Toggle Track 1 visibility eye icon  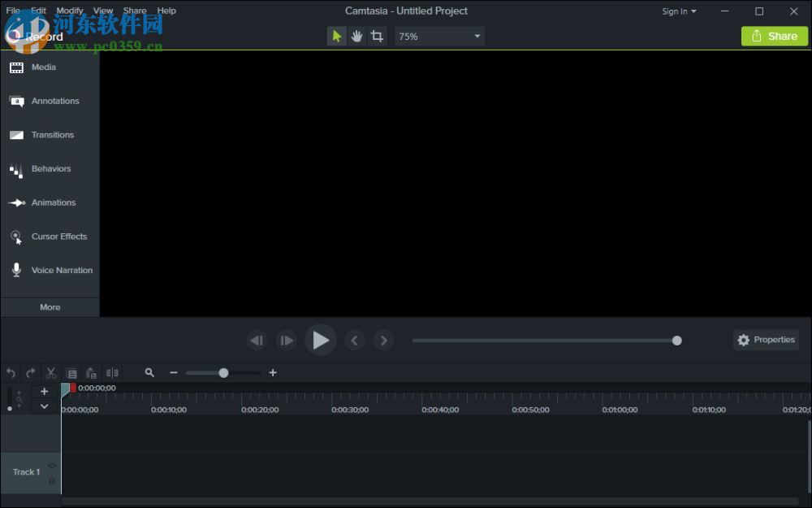click(x=52, y=466)
